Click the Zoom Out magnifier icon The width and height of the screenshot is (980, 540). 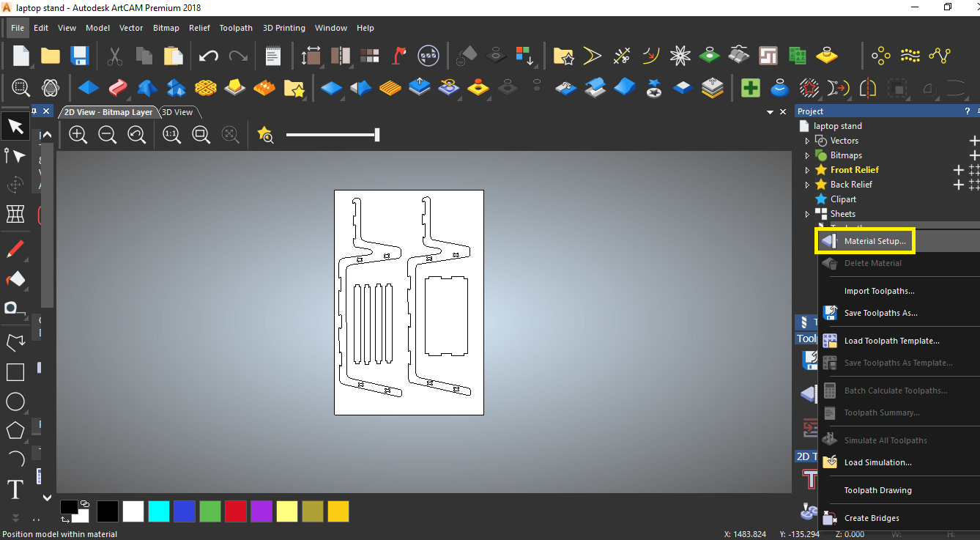tap(108, 135)
